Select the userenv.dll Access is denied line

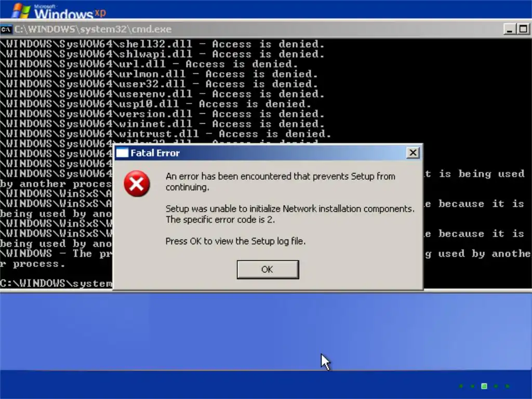pyautogui.click(x=162, y=94)
